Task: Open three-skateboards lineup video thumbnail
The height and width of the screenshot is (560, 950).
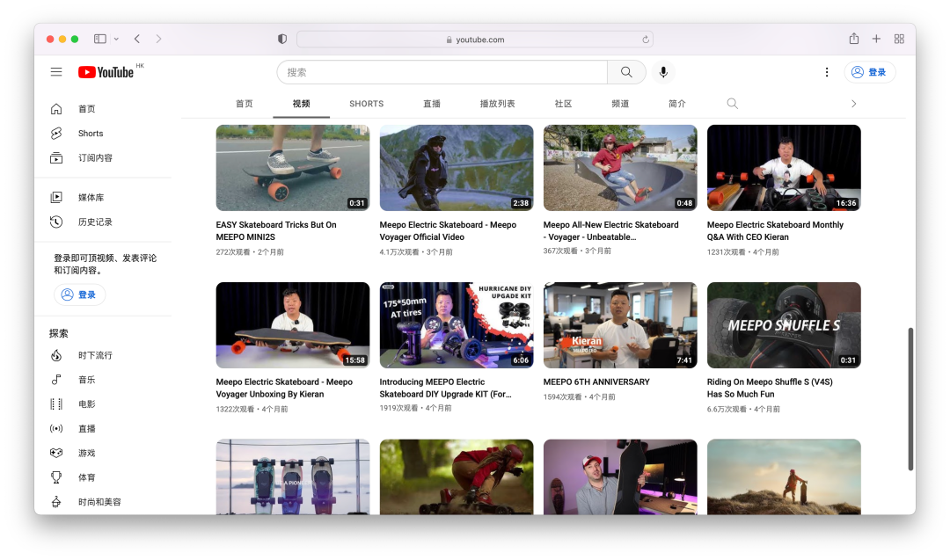Action: (293, 477)
